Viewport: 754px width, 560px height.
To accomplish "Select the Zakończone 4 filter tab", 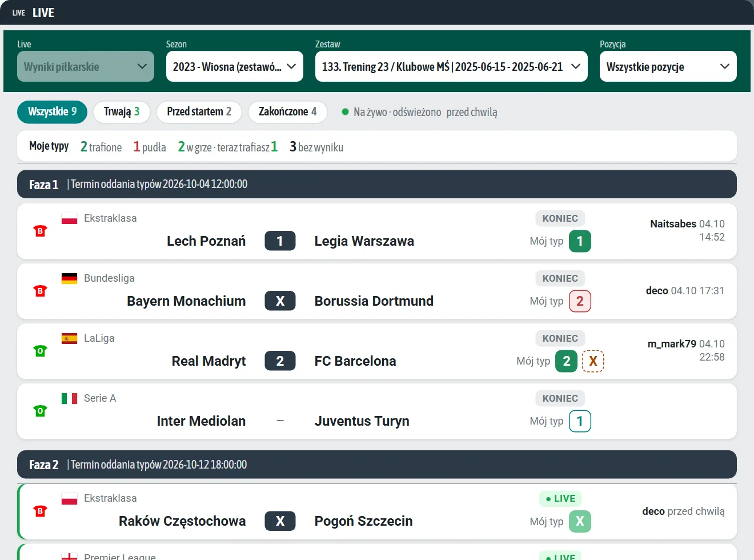I will pyautogui.click(x=288, y=112).
